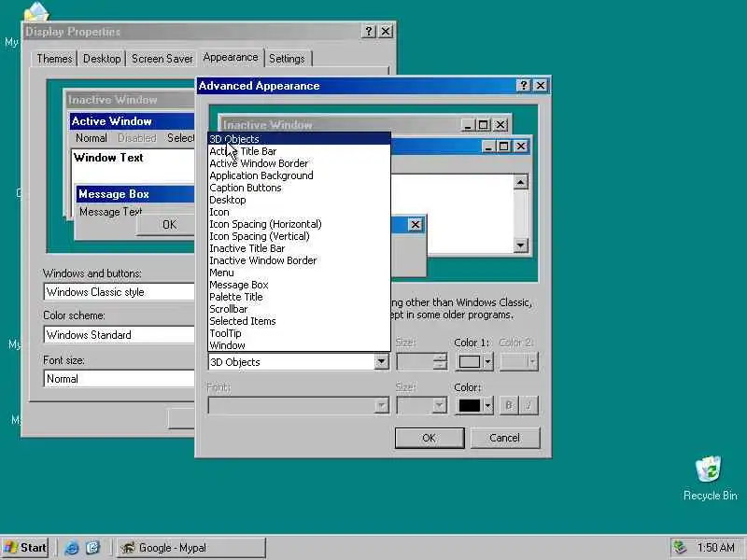Toggle the Italic font button
Screen dimensions: 747x560
click(x=529, y=406)
